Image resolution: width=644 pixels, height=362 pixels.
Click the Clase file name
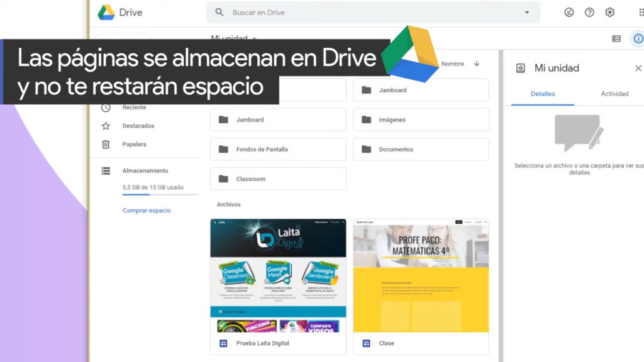pos(387,343)
